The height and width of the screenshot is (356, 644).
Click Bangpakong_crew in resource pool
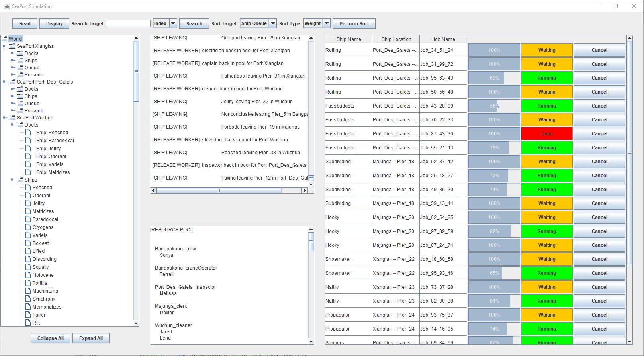(175, 249)
